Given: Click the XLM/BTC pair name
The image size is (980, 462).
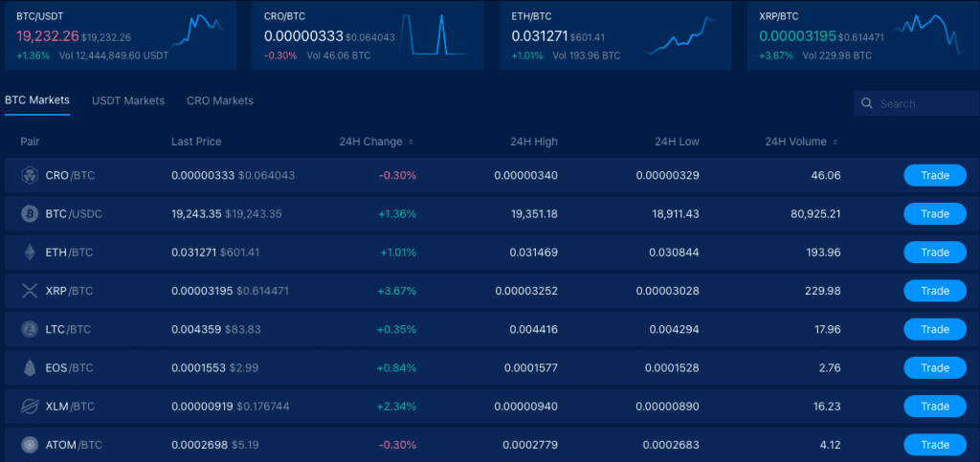Looking at the screenshot, I should tap(70, 407).
